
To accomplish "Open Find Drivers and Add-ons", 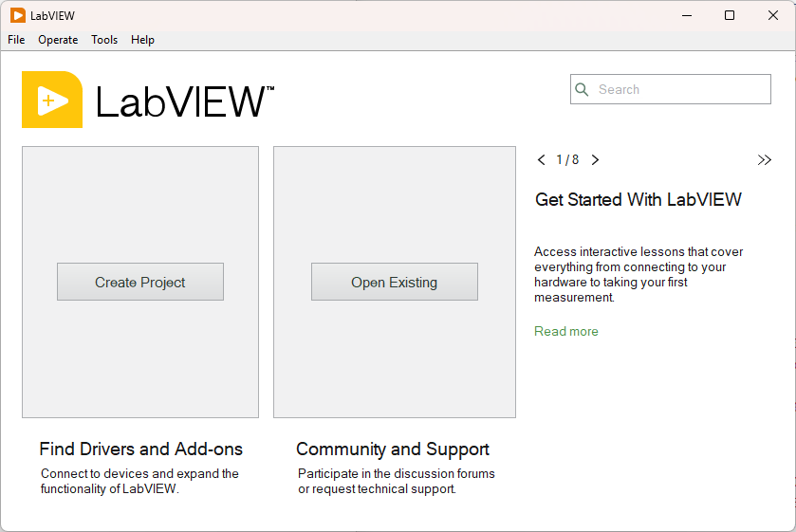I will tap(140, 449).
